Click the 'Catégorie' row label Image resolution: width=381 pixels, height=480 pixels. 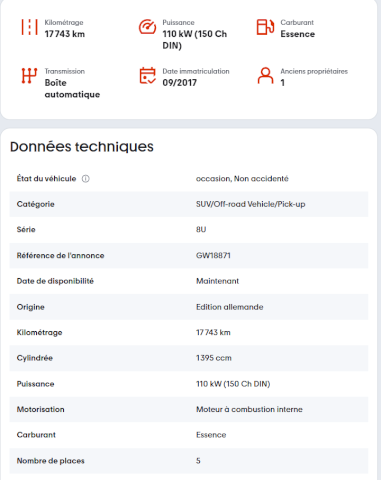[x=36, y=204]
